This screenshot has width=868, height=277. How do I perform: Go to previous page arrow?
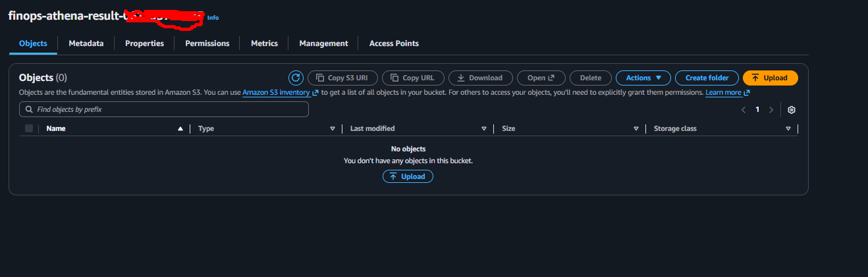[x=744, y=110]
